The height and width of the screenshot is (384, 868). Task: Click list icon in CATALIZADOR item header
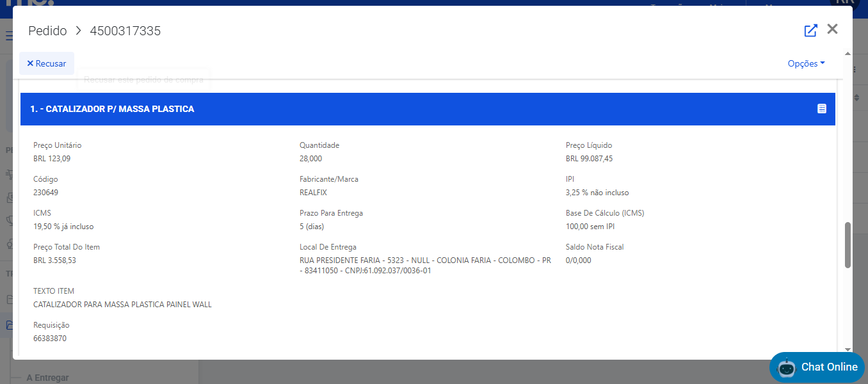coord(822,109)
